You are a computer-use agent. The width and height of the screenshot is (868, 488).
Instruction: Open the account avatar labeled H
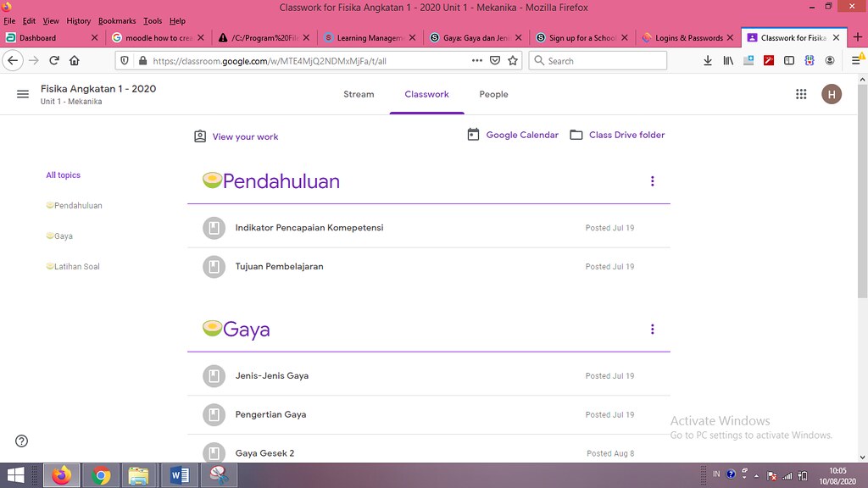832,94
